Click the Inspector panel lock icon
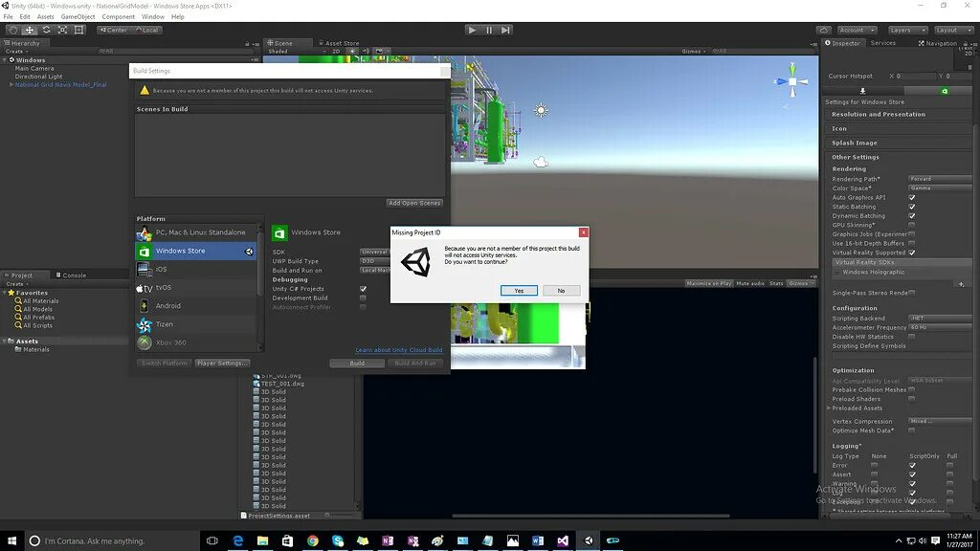This screenshot has height=551, width=980. tap(966, 44)
